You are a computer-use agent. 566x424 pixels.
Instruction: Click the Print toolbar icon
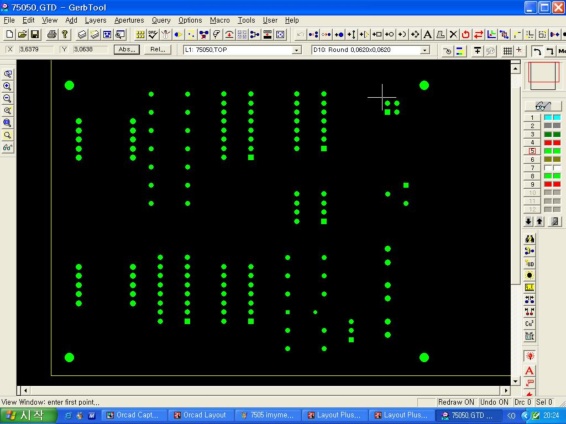(x=52, y=35)
